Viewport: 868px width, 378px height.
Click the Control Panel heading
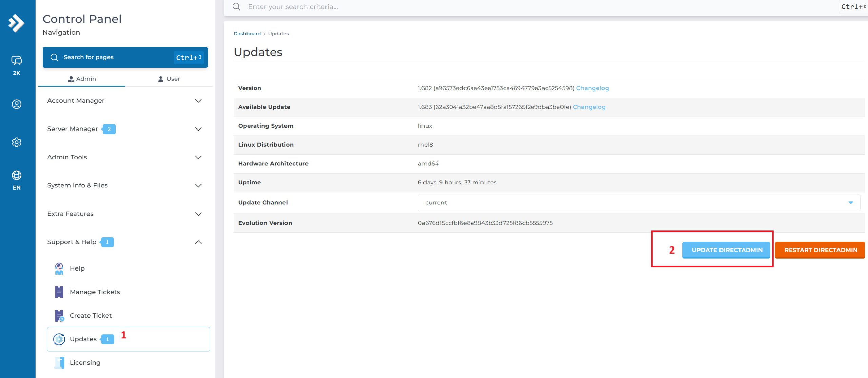click(x=82, y=19)
